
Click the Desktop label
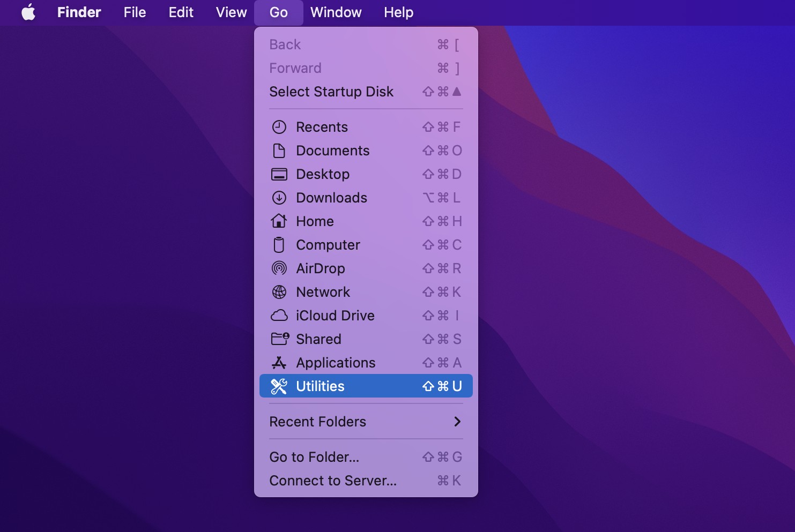click(x=323, y=174)
